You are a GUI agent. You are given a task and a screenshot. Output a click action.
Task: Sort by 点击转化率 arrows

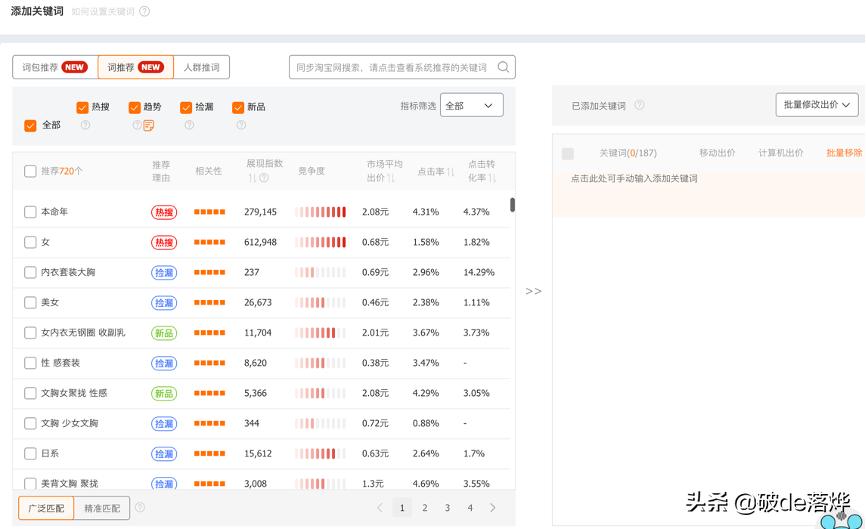(x=492, y=178)
